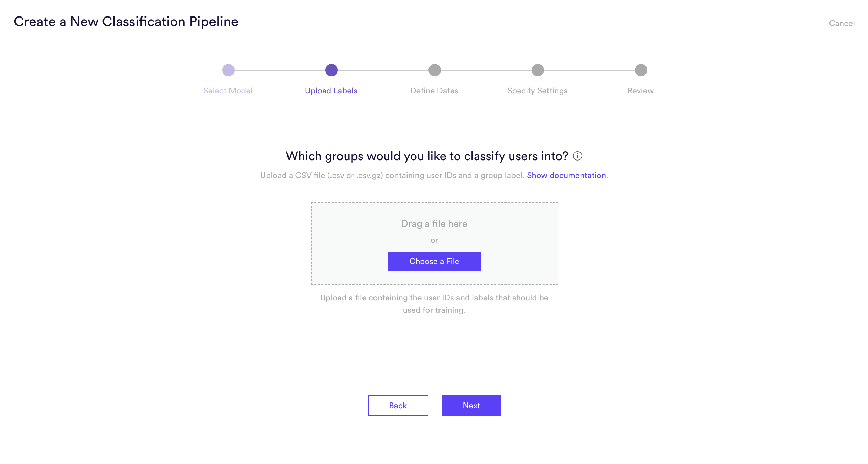
Task: Return to the previous step with Back
Action: (398, 406)
